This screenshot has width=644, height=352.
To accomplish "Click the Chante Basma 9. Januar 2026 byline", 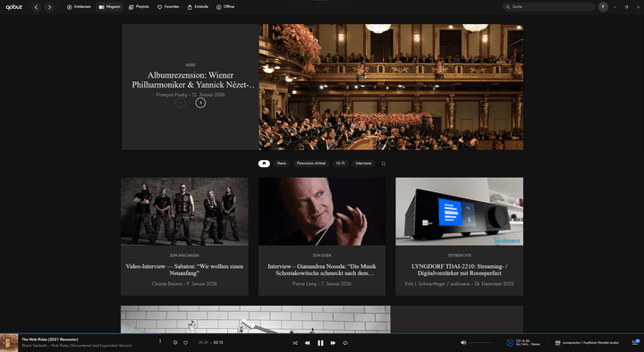I will pos(184,284).
